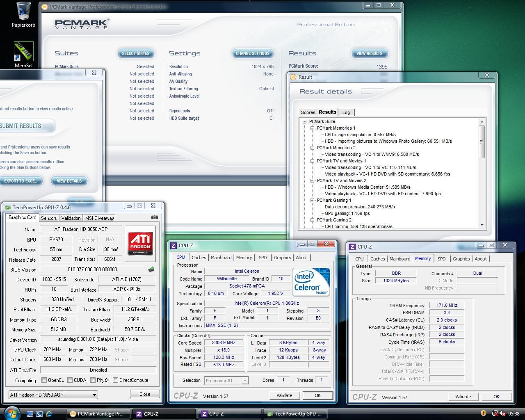The width and height of the screenshot is (525, 420).
Task: Click the GPU-Z screenshot camera icon
Action: coord(154,217)
